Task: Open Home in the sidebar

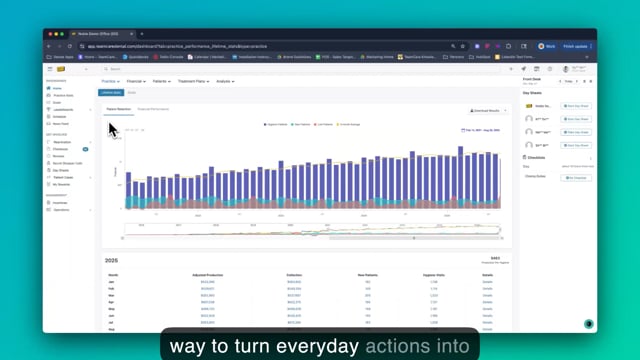Action: [57, 88]
